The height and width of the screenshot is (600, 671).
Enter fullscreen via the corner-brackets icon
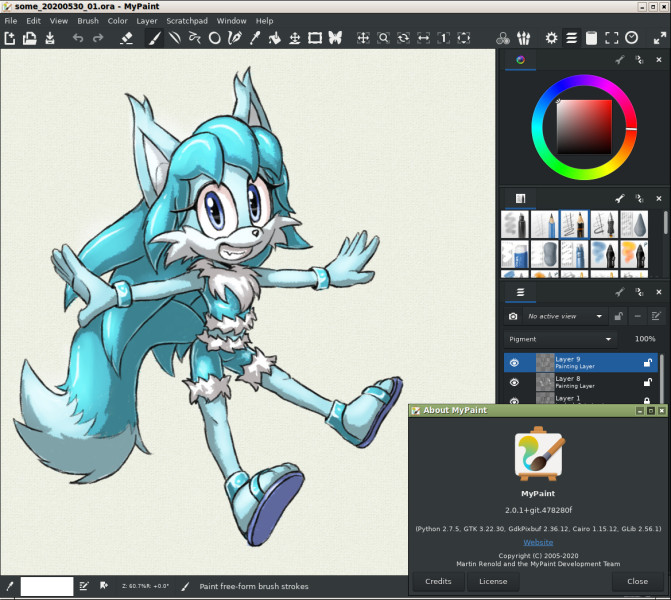click(612, 38)
